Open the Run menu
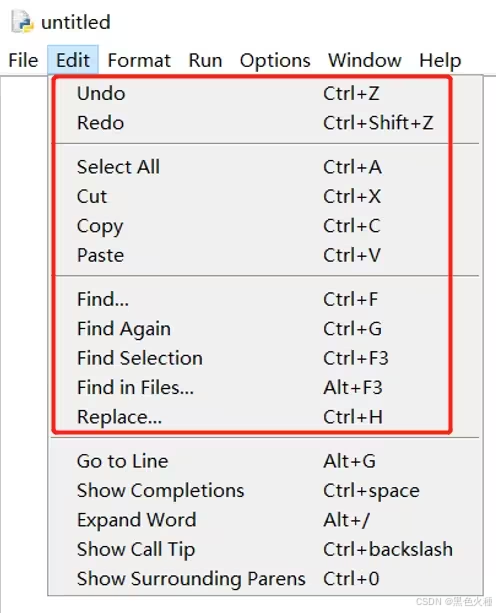 [x=205, y=61]
